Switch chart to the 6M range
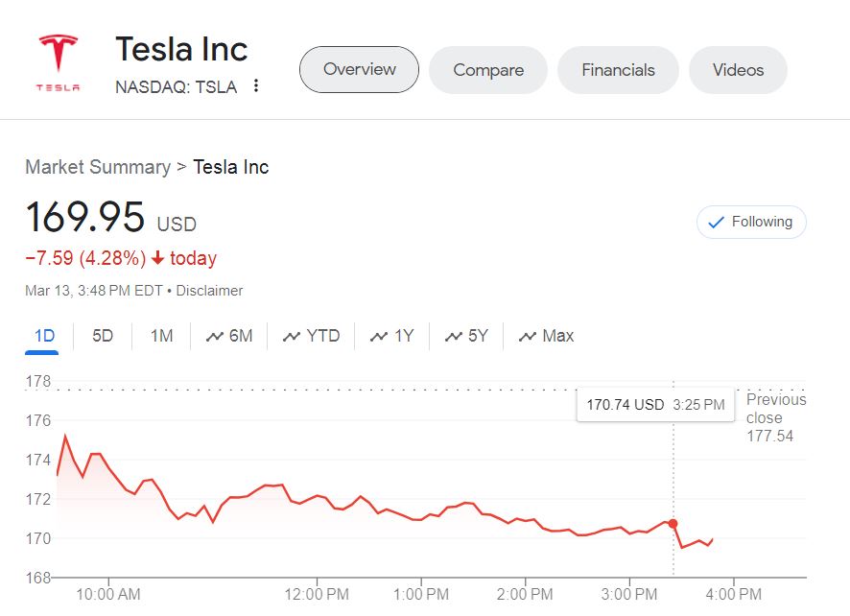 (229, 336)
